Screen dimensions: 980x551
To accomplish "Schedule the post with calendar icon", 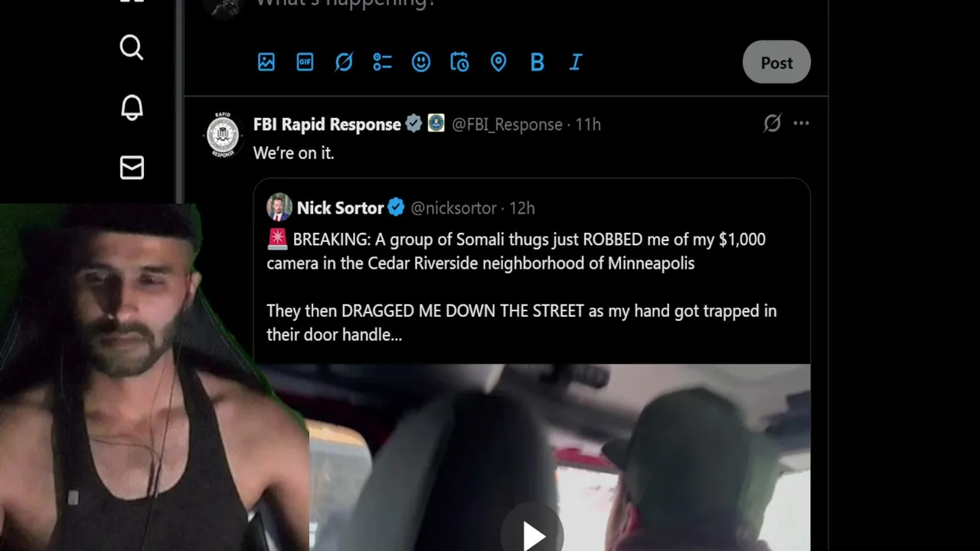I will point(459,62).
